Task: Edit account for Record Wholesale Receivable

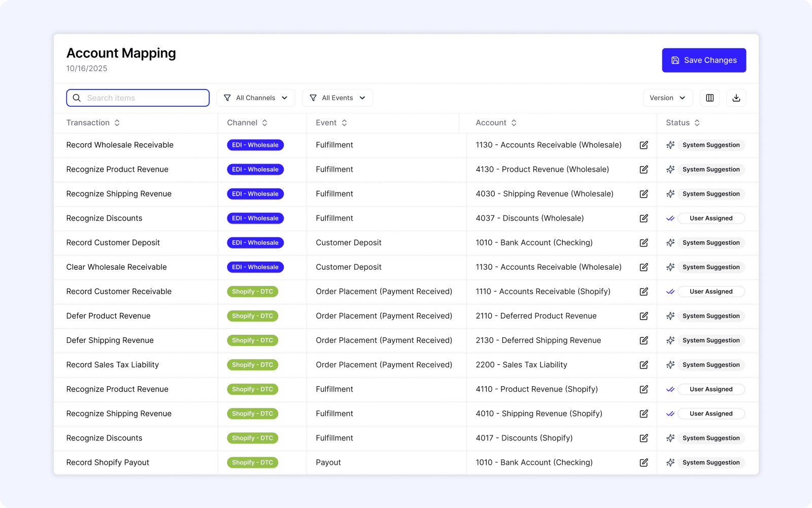Action: tap(644, 145)
